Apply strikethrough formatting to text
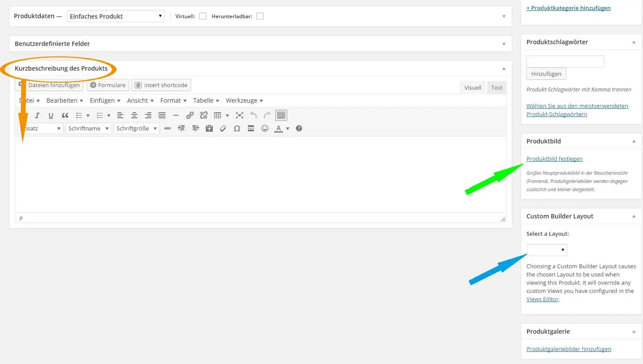This screenshot has height=364, width=643. tap(167, 128)
